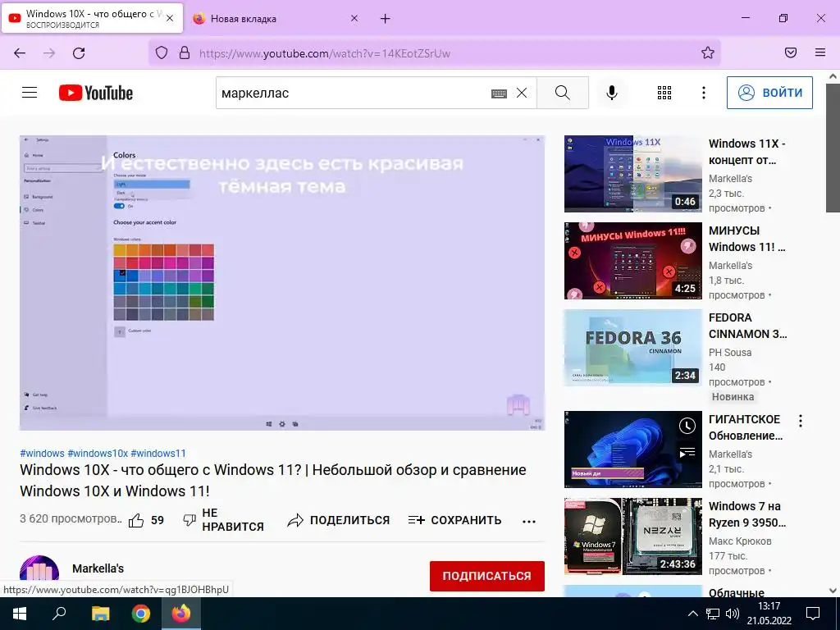
Task: Launch Google Chrome from the taskbar
Action: 141,614
